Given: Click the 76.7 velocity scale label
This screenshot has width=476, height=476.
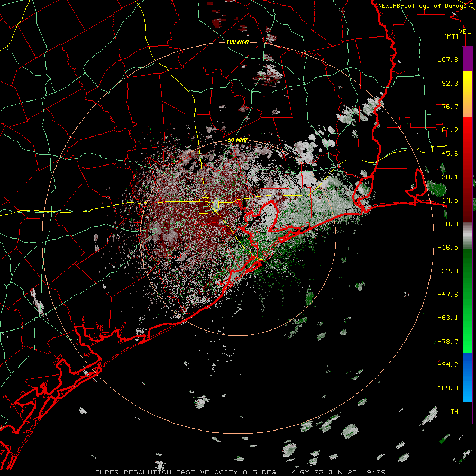Looking at the screenshot, I should [450, 106].
